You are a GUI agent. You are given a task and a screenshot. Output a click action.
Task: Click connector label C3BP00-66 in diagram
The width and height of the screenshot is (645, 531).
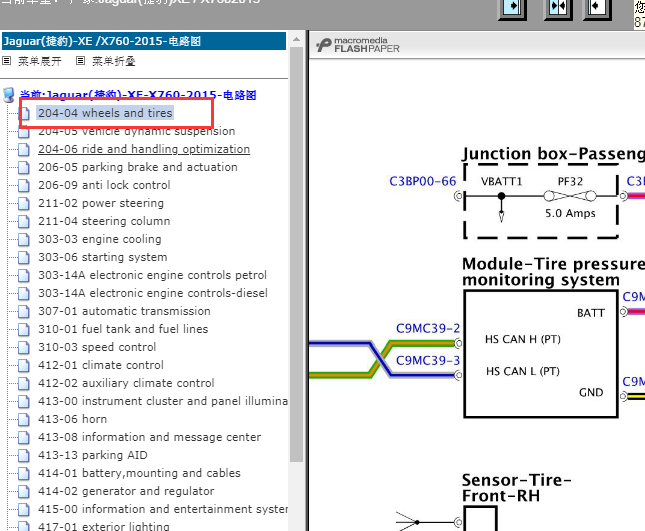422,181
